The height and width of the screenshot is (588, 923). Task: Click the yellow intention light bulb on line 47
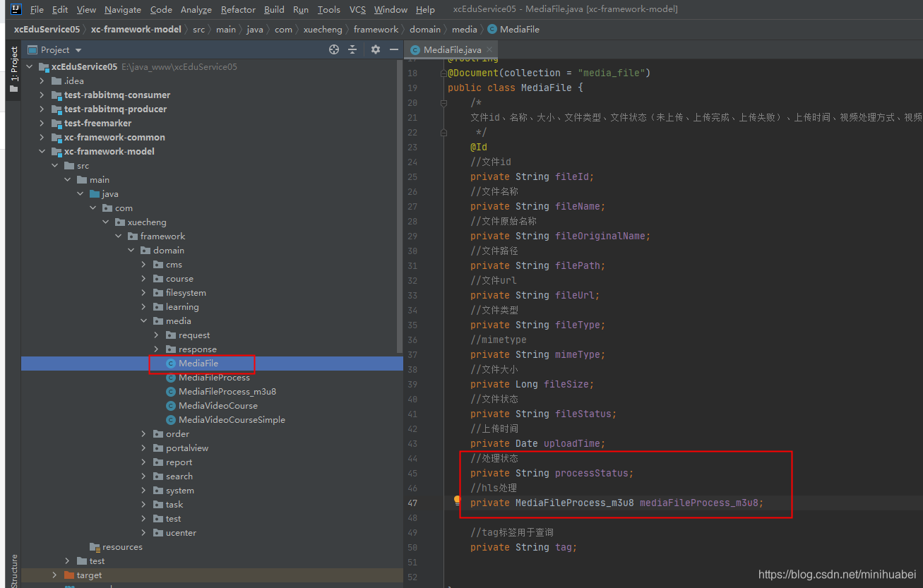click(x=457, y=500)
